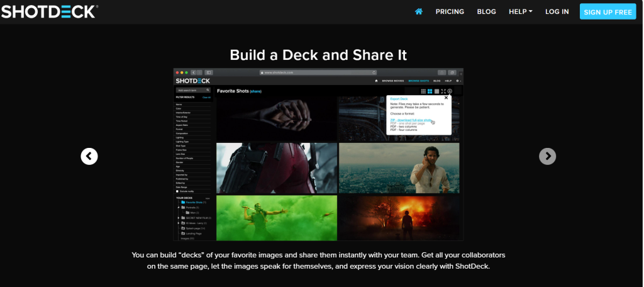Image resolution: width=644 pixels, height=287 pixels.
Task: Open the Log In page
Action: [x=557, y=11]
